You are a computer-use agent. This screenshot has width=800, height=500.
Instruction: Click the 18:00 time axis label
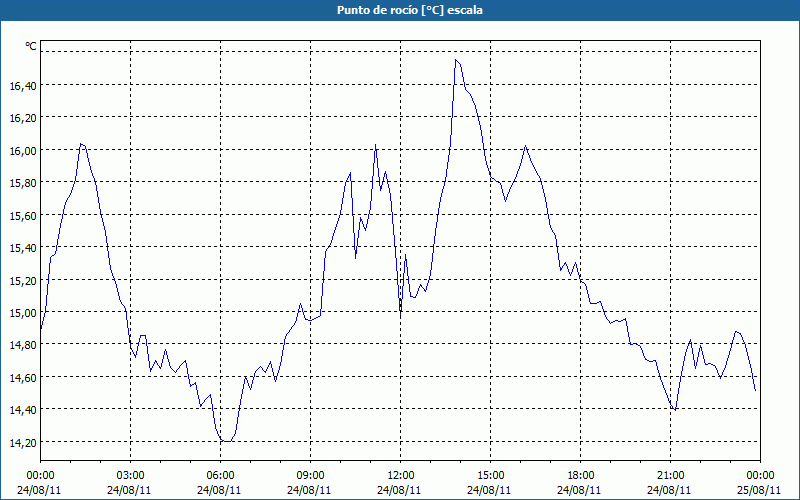pyautogui.click(x=581, y=476)
